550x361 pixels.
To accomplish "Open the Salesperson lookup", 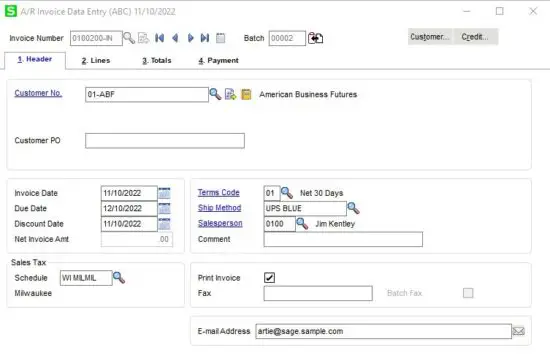I will coord(302,223).
